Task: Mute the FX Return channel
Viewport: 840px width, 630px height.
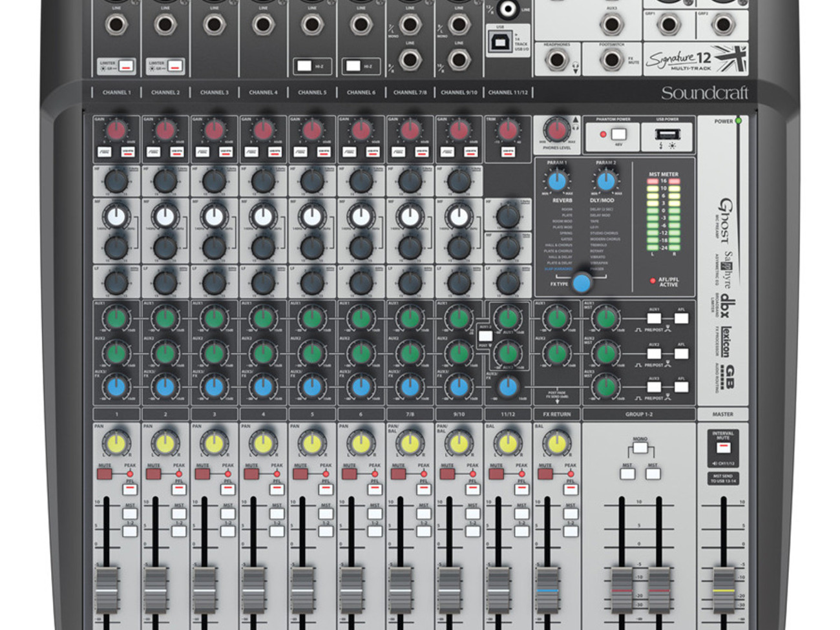Action: (545, 474)
